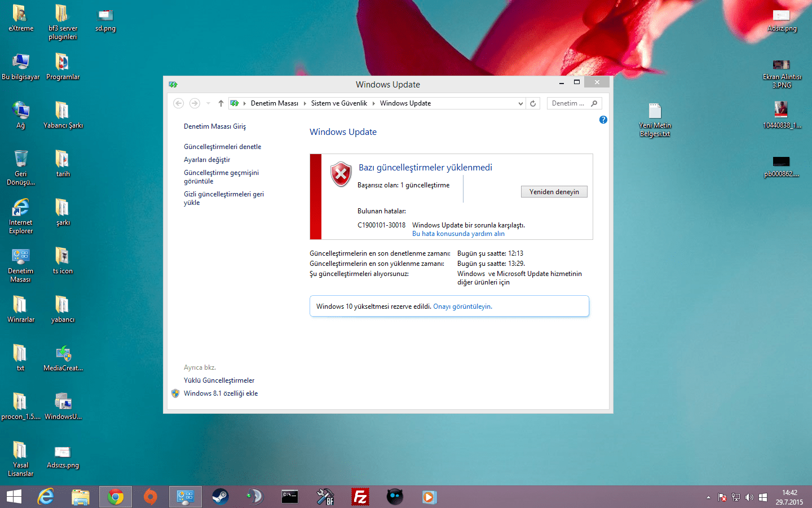Open the Windows Start button
The image size is (812, 508).
pos(14,497)
